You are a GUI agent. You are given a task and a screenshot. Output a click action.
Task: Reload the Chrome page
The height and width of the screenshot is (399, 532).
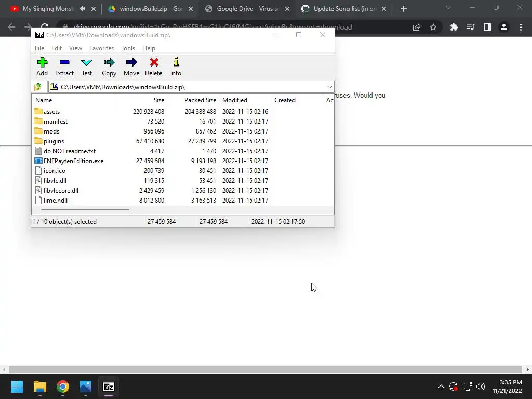pyautogui.click(x=45, y=26)
